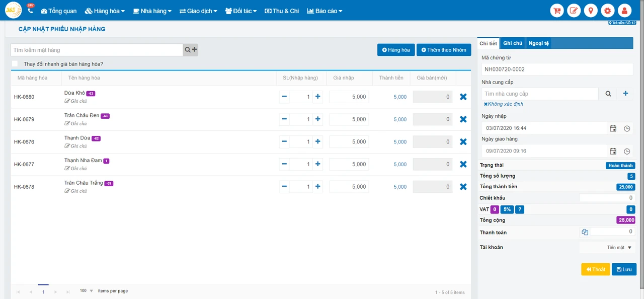Click the copy icon beside Thanh toán
644x299 pixels.
point(585,232)
